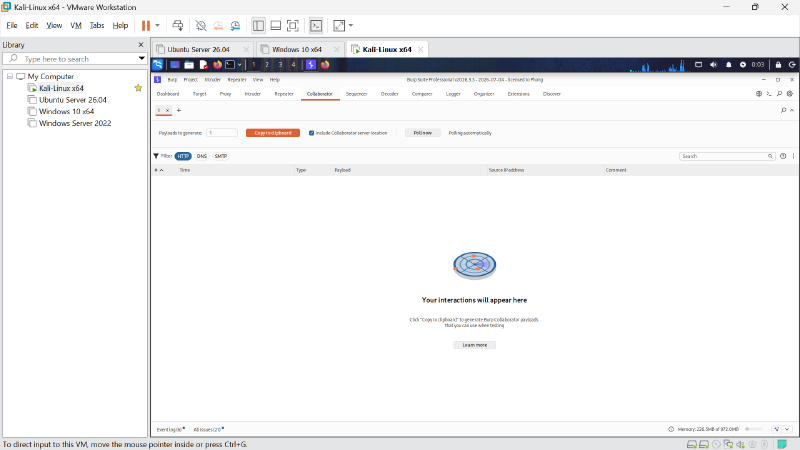The width and height of the screenshot is (800, 450).
Task: Close the Library panel
Action: pos(141,45)
